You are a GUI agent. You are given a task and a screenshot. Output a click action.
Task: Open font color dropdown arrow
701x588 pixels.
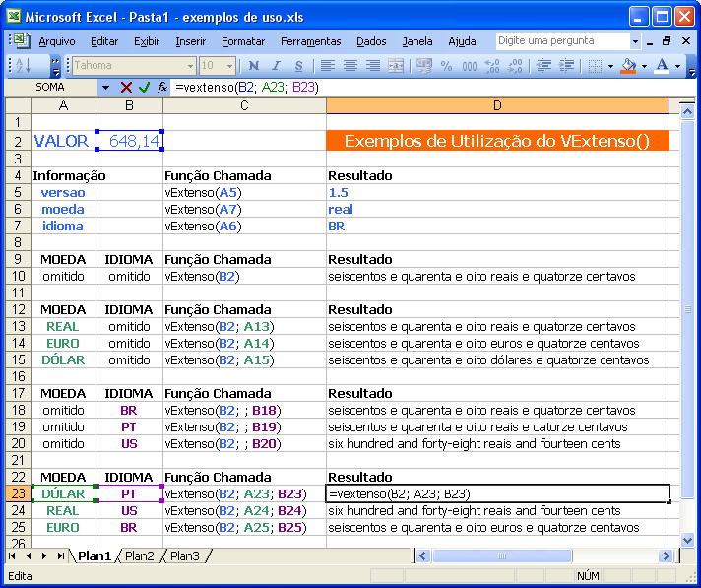pyautogui.click(x=677, y=66)
